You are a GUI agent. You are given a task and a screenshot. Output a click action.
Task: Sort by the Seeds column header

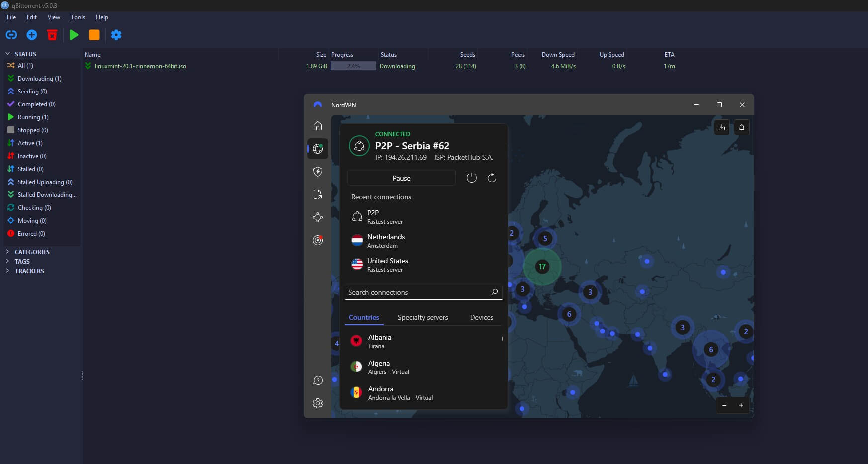(467, 55)
